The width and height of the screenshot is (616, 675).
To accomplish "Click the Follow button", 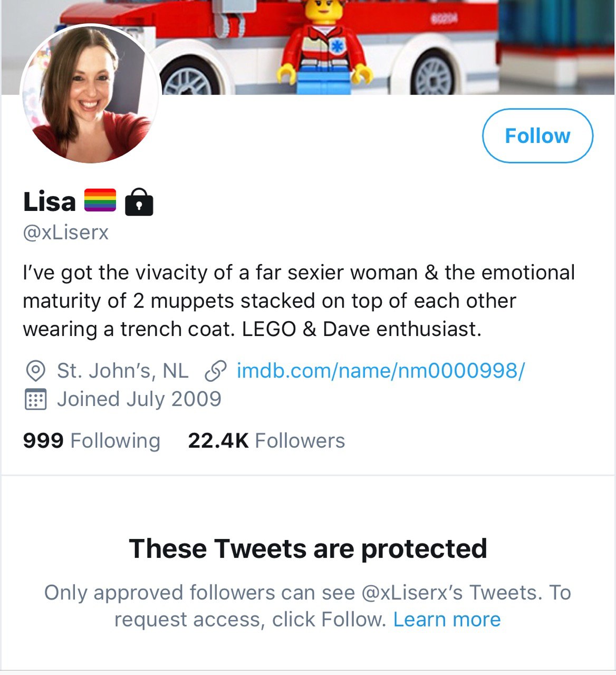I will tap(537, 136).
